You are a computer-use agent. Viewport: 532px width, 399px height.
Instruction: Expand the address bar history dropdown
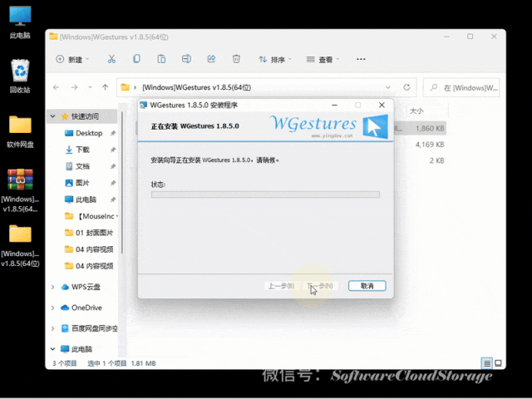point(388,87)
